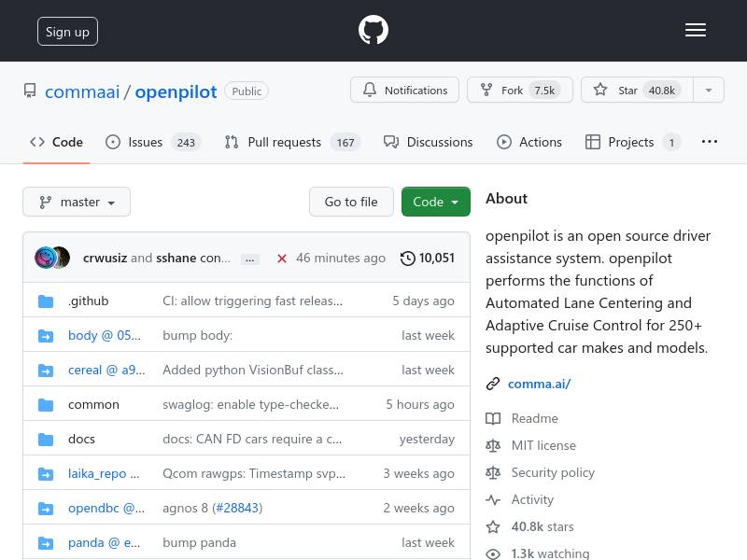Go to the commaai owner page
Image resolution: width=747 pixels, height=560 pixels.
tap(82, 91)
